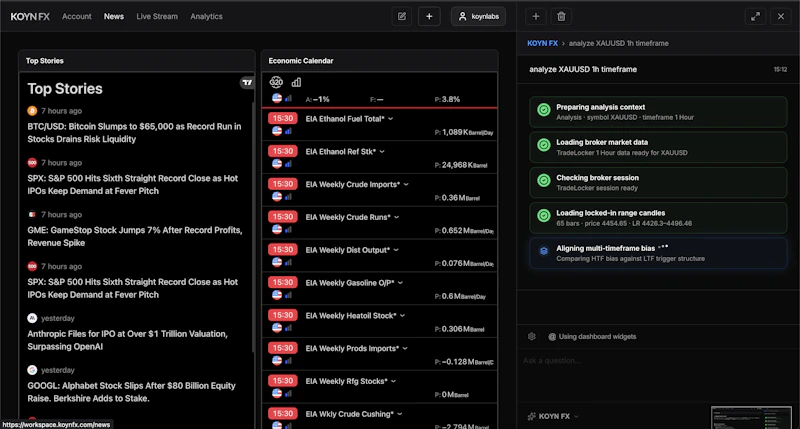Screen dimensions: 800x429
Task: Click the Bitcoin icon above the BTC/USD story
Action: 32,111
